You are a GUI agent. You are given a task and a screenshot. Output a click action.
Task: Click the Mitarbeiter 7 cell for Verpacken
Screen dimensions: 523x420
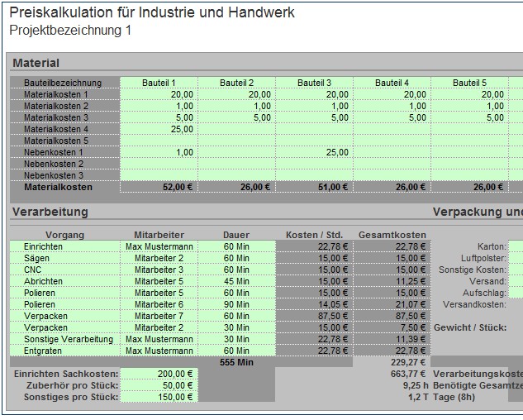pos(159,316)
